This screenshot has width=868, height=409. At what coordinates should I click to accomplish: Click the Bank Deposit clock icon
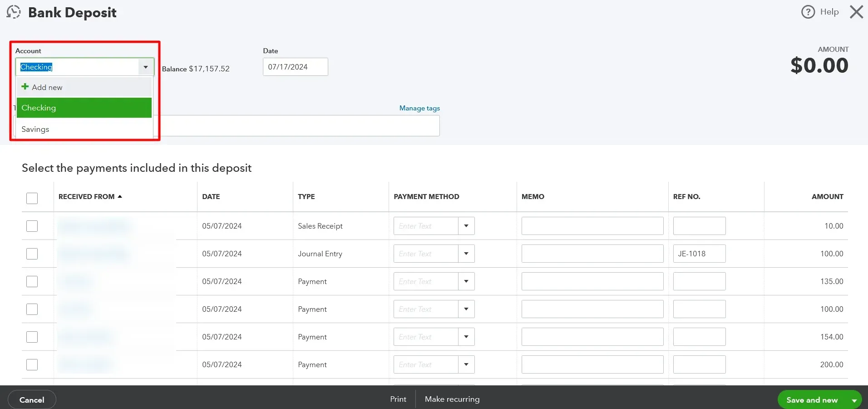click(13, 12)
